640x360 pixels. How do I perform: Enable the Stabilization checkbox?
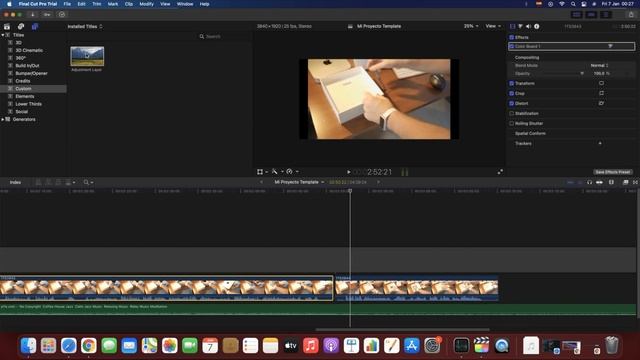[x=511, y=113]
